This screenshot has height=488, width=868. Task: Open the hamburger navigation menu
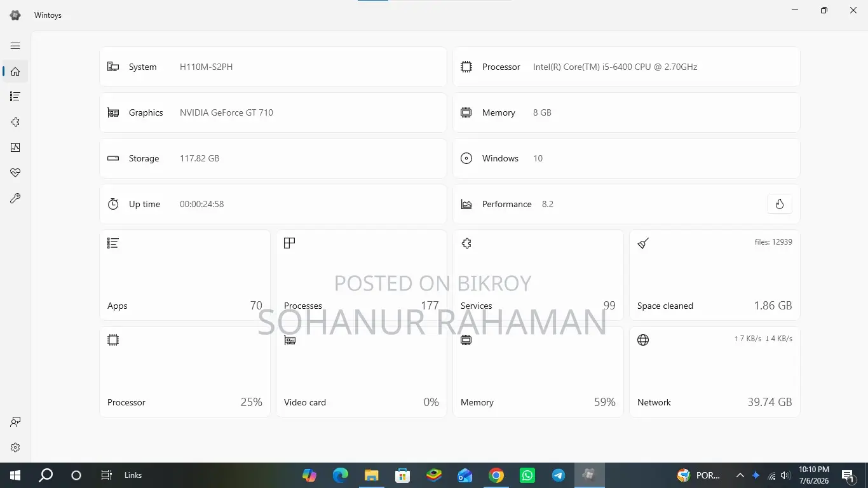[15, 46]
